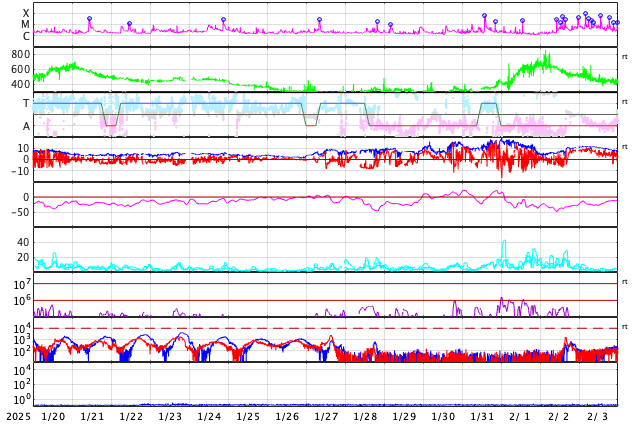Select the 1/20 date label

coord(53,417)
